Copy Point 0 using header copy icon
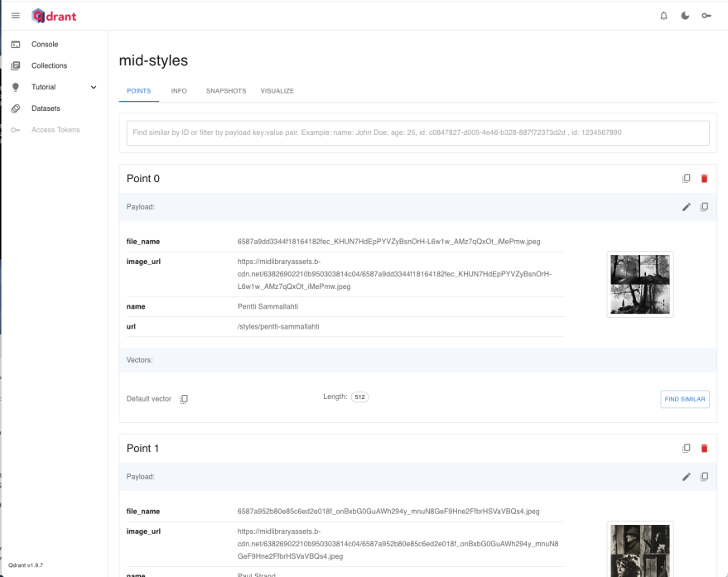Viewport: 728px width, 577px height. [x=686, y=178]
